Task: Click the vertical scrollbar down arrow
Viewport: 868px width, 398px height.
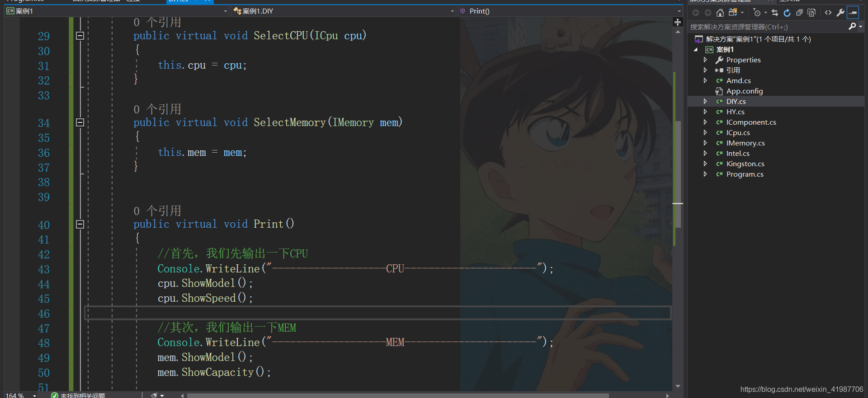Action: [x=678, y=386]
